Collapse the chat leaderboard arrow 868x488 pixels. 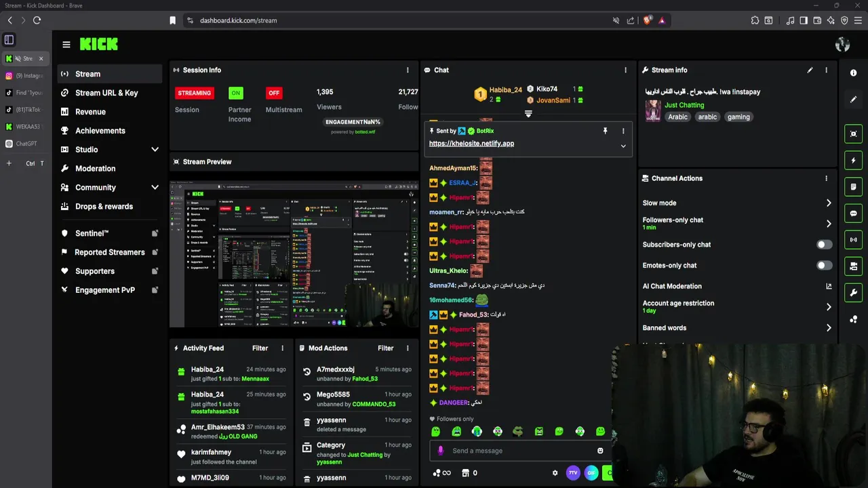pos(528,114)
